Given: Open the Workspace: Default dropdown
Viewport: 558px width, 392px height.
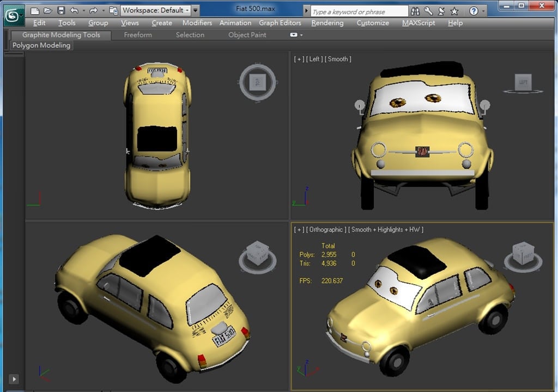Looking at the screenshot, I should click(x=156, y=10).
